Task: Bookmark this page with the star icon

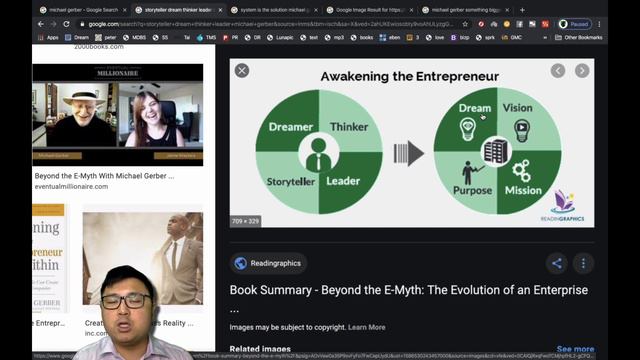Action: pos(465,24)
